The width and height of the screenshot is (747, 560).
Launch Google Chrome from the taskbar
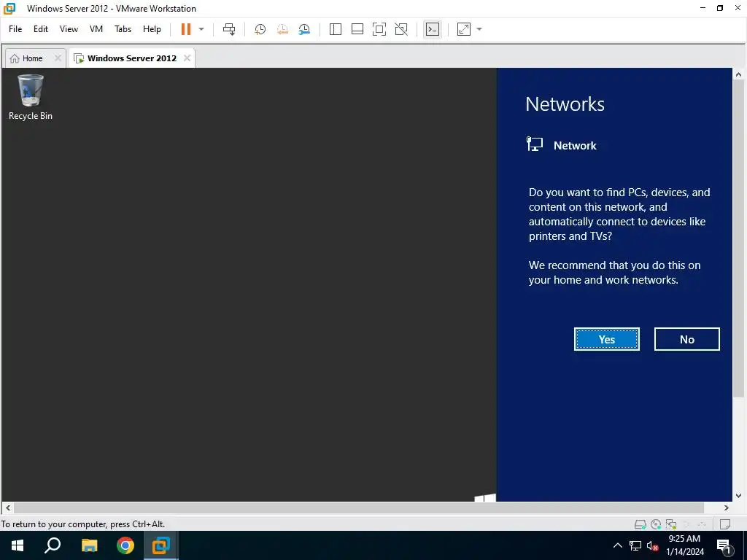click(125, 545)
